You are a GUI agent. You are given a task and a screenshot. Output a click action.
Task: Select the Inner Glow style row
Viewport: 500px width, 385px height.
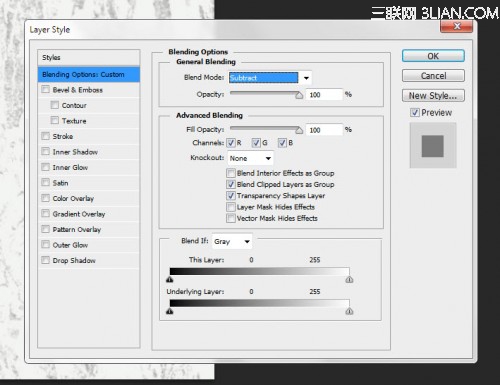[x=89, y=167]
